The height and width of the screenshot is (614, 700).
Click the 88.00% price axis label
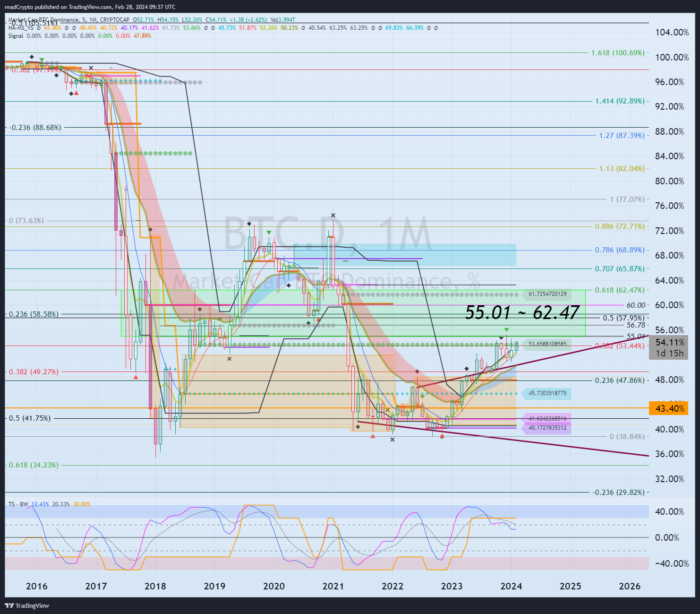[670, 131]
